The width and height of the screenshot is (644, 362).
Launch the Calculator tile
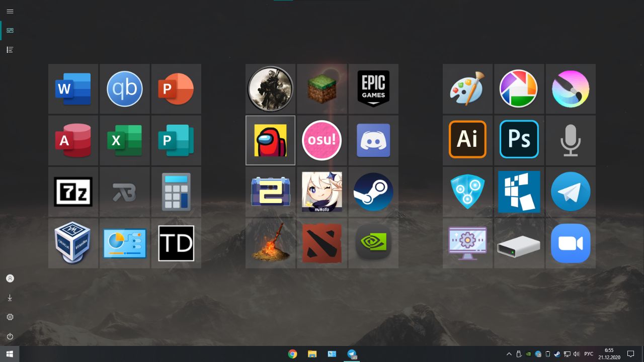176,192
